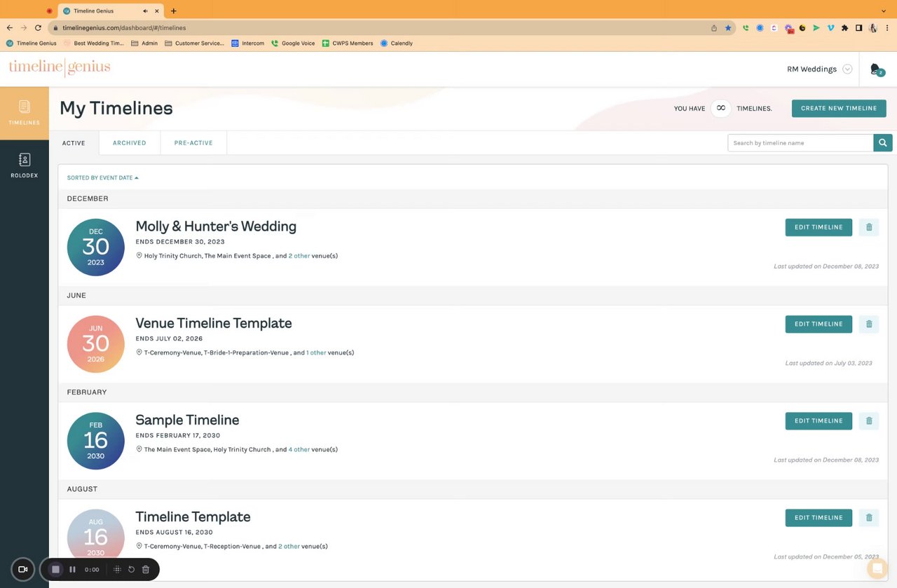Expand the RM Weddings account dropdown
The image size is (897, 588).
[x=847, y=69]
